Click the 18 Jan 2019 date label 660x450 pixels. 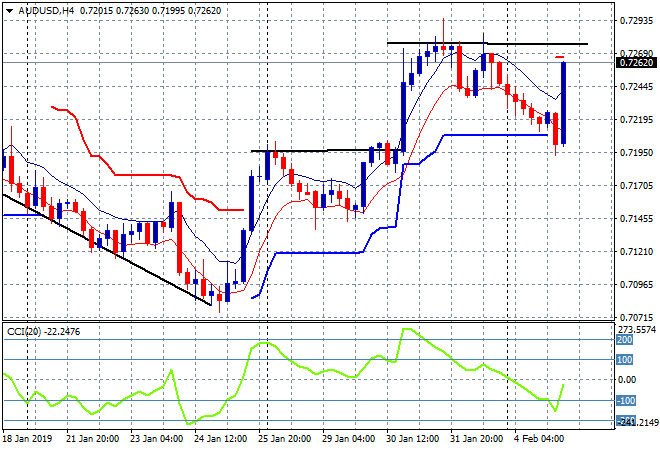click(28, 439)
